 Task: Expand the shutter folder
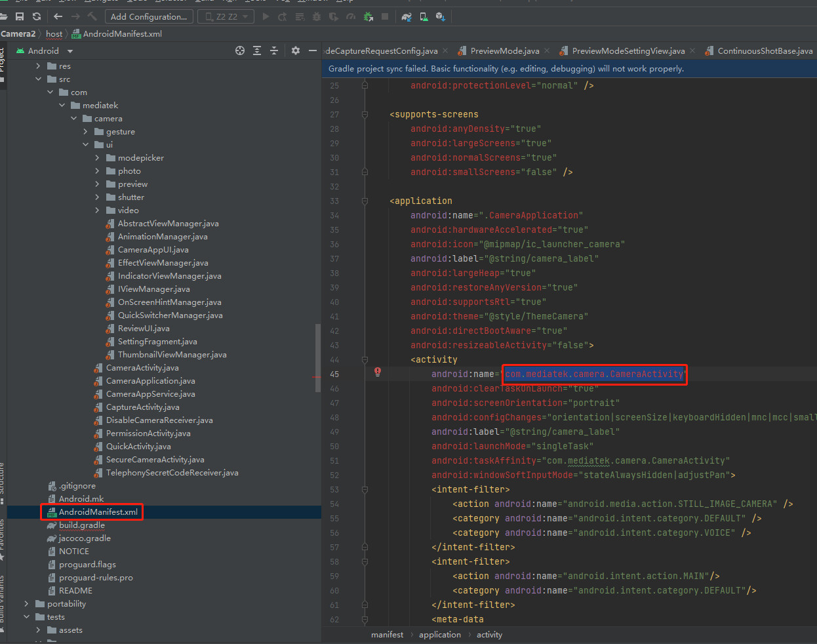click(97, 197)
